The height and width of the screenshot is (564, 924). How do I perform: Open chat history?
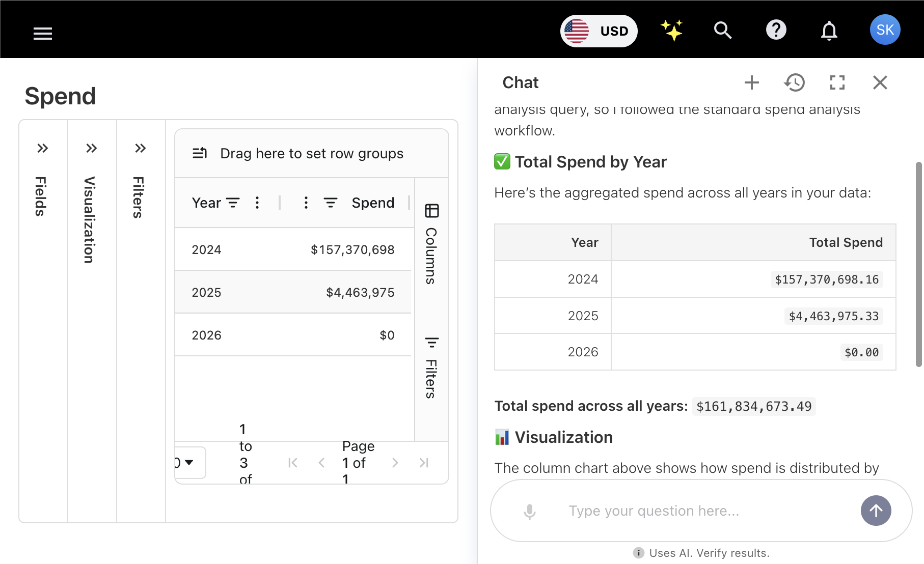point(794,82)
